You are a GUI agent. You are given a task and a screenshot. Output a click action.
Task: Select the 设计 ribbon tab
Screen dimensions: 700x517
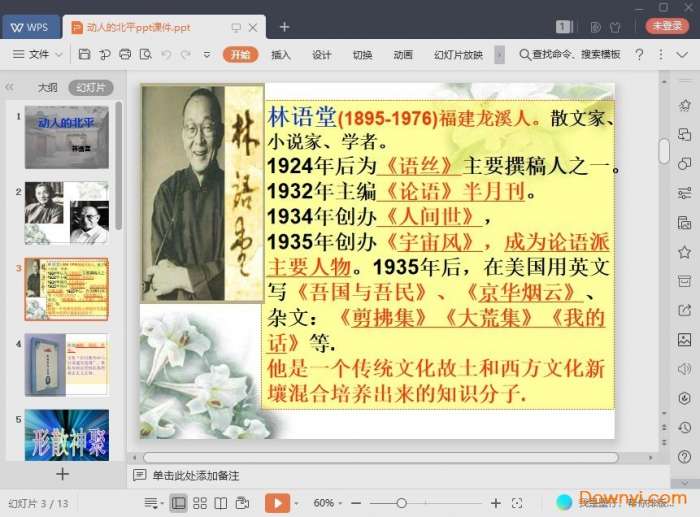[321, 54]
